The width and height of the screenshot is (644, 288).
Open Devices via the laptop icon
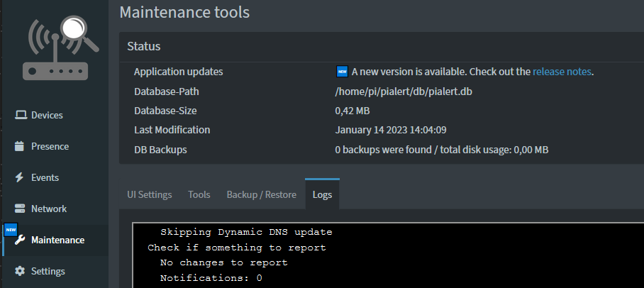coord(21,115)
